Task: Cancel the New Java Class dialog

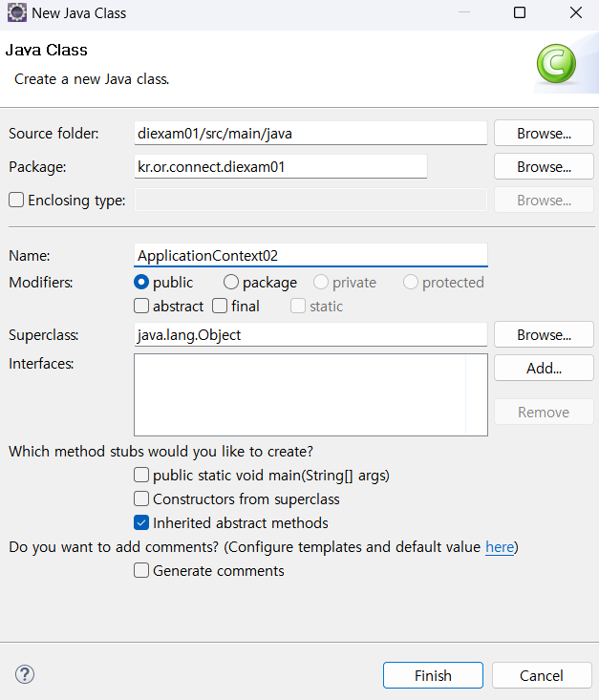Action: (542, 675)
